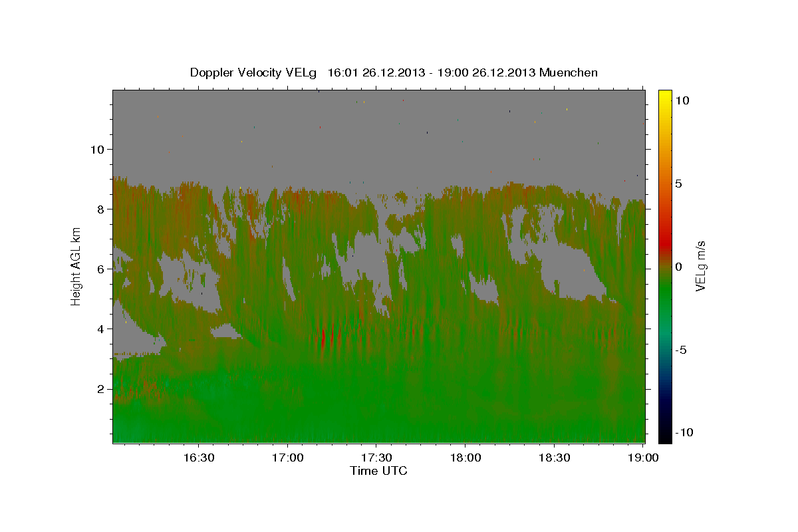The width and height of the screenshot is (798, 532).
Task: Click the "VELg m/s" colorbar label
Action: tap(700, 266)
